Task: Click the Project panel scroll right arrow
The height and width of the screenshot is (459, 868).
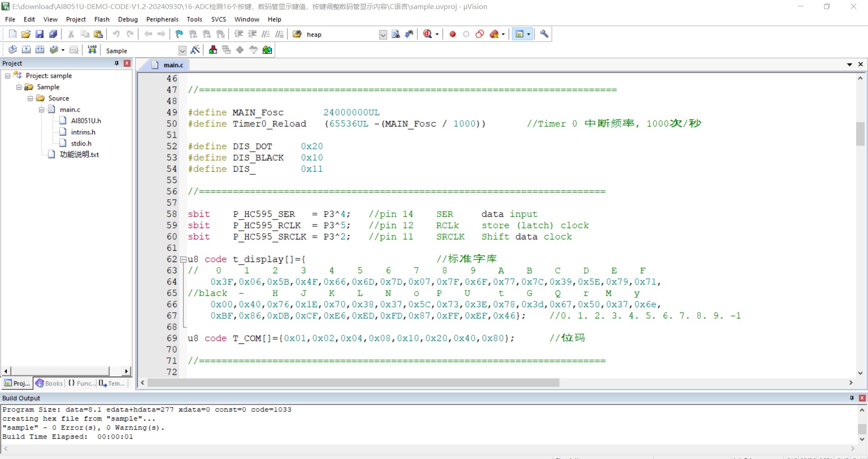Action: 126,371
